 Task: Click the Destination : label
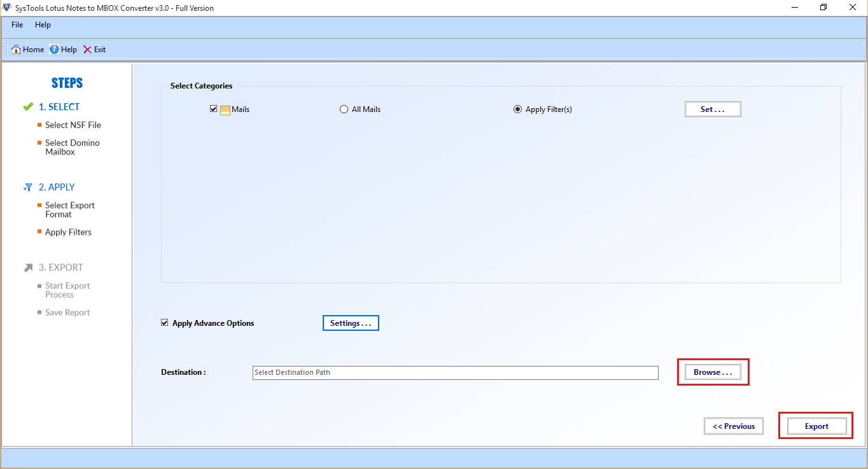point(183,372)
